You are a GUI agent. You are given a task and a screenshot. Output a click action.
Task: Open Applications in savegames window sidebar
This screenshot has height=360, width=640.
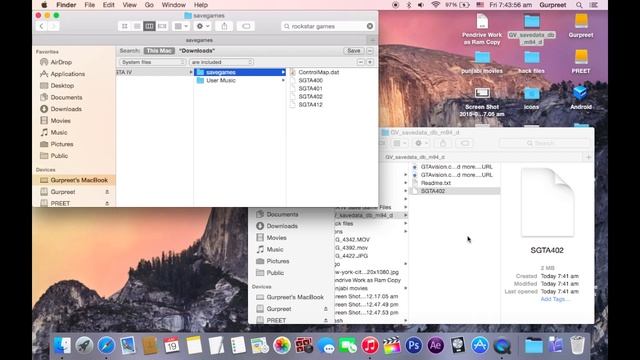tap(67, 74)
